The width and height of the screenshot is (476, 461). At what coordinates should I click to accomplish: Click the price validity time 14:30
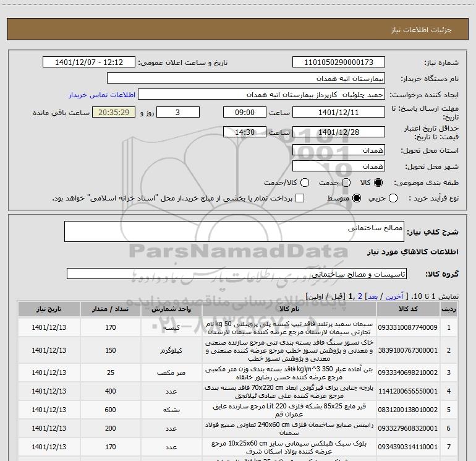click(x=245, y=132)
